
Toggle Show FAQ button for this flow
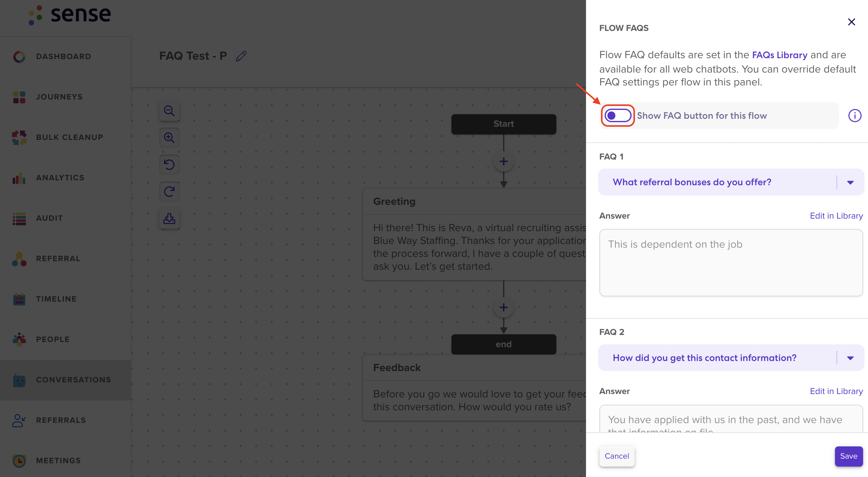618,116
